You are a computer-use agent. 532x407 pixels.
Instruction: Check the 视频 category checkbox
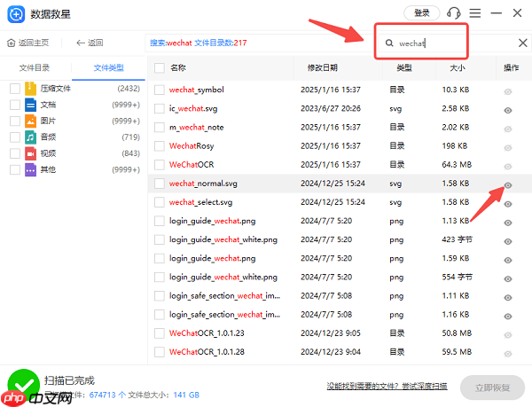point(15,153)
